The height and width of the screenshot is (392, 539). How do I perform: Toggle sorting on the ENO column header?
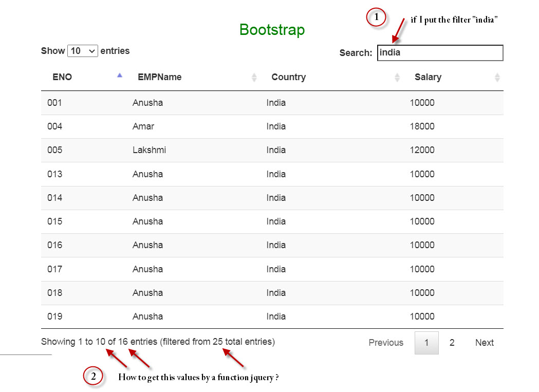62,77
